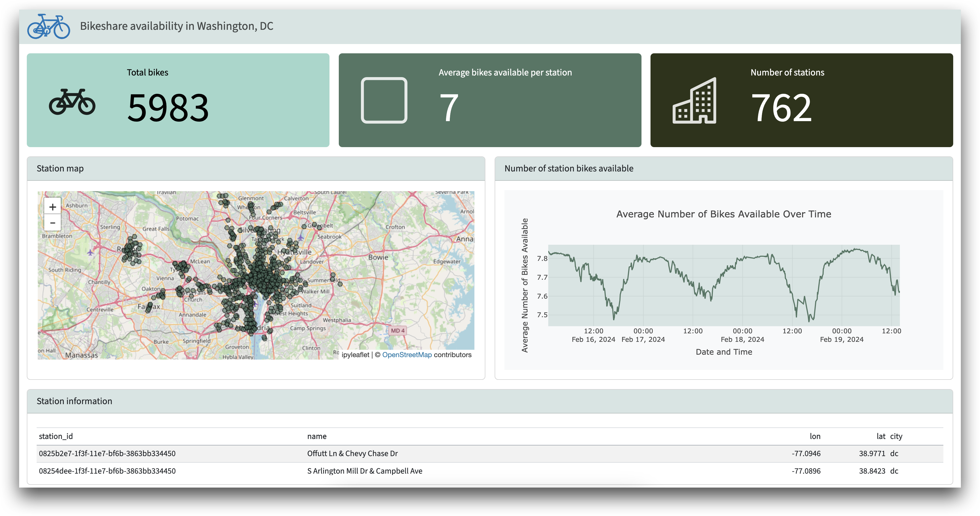The height and width of the screenshot is (516, 980).
Task: Click the chart title text
Action: (723, 214)
